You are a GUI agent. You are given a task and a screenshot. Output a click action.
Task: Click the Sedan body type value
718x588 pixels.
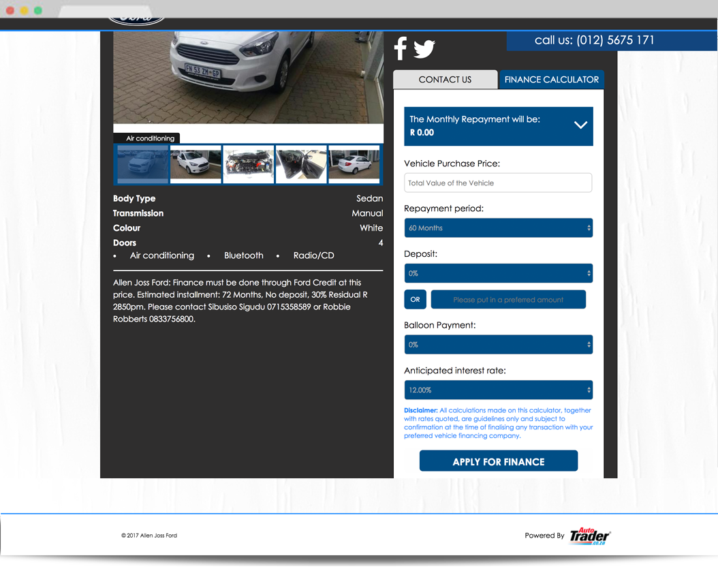(x=369, y=198)
